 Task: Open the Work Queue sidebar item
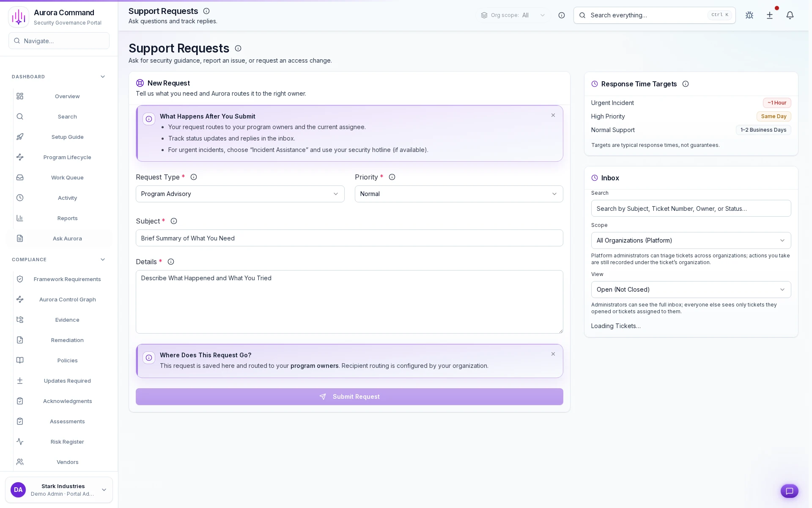tap(67, 177)
